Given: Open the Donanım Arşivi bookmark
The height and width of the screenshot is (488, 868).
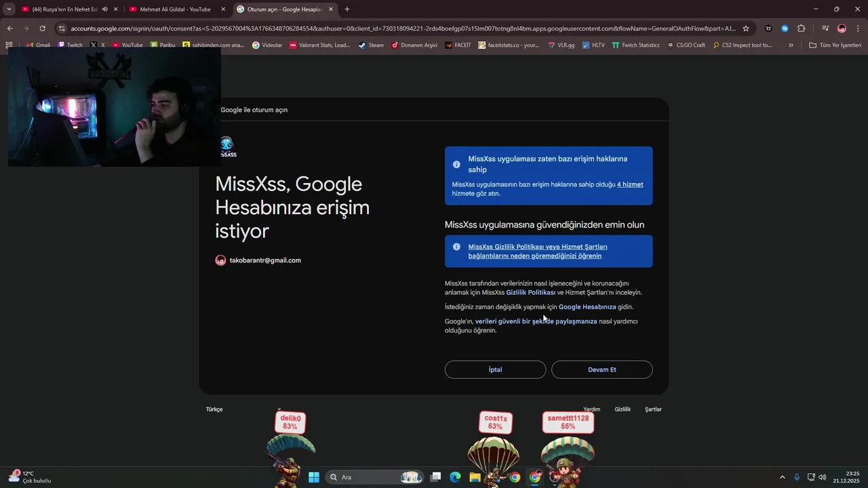Looking at the screenshot, I should [x=414, y=45].
